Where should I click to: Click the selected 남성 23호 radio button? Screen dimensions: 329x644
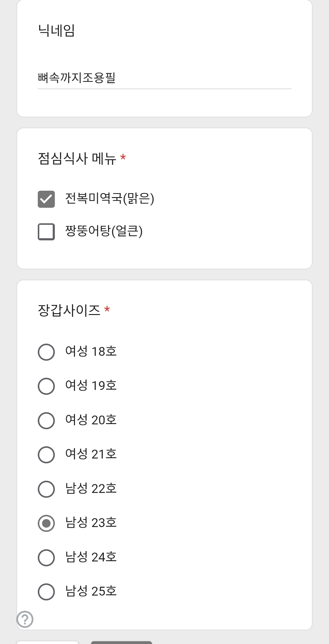46,523
